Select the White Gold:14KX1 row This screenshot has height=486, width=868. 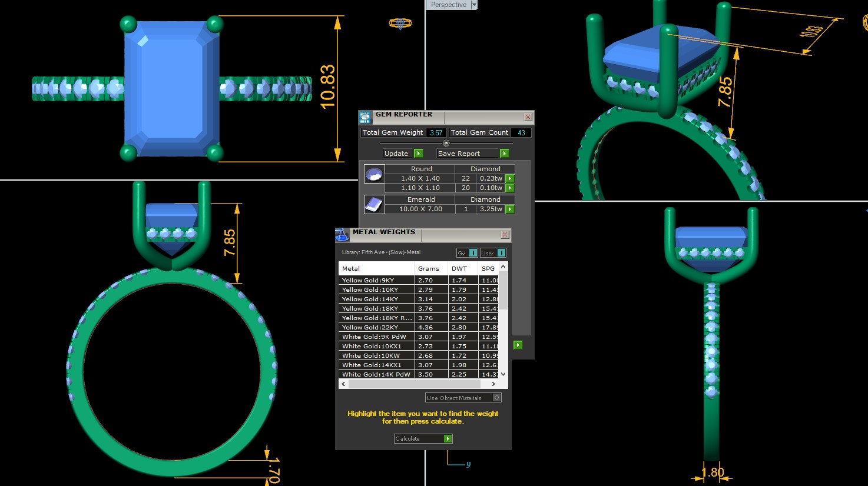click(419, 365)
